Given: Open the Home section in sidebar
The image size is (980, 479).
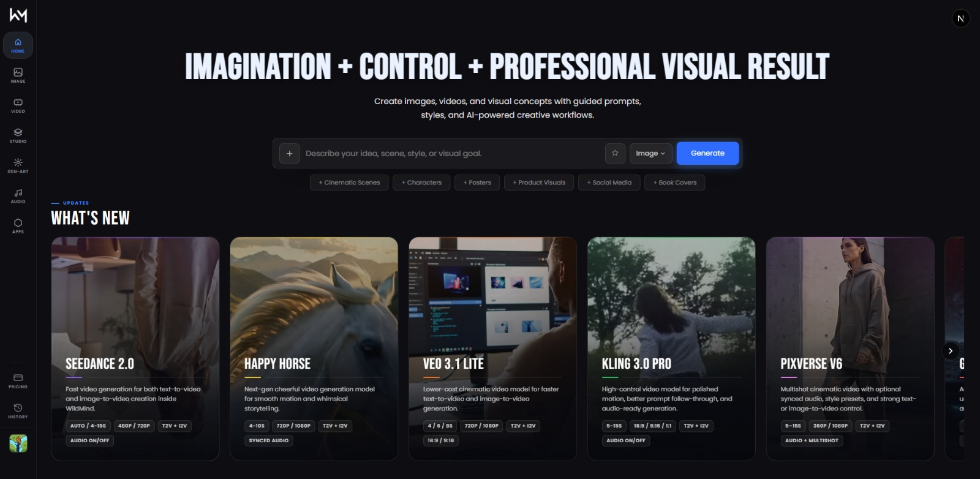Looking at the screenshot, I should pyautogui.click(x=18, y=45).
